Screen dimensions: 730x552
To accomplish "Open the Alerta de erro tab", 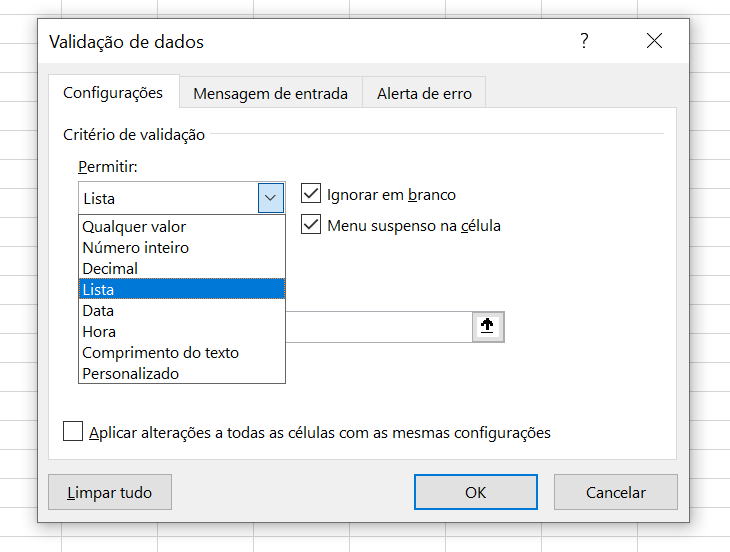I will pyautogui.click(x=424, y=93).
